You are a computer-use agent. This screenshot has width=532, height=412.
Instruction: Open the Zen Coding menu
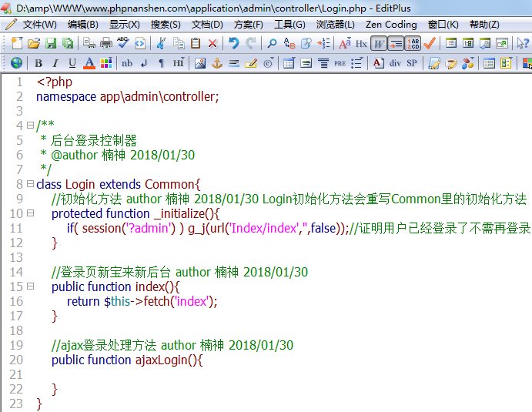[x=391, y=25]
